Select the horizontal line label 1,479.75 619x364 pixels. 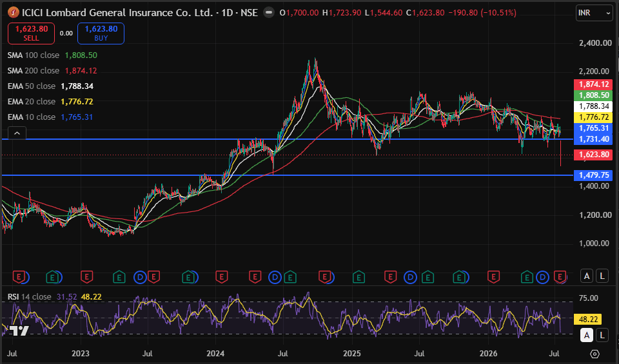point(593,175)
